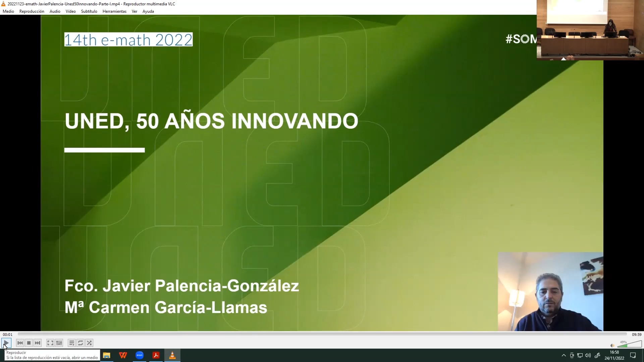This screenshot has height=362, width=644.
Task: Click total duration label 09:59
Action: [637, 335]
